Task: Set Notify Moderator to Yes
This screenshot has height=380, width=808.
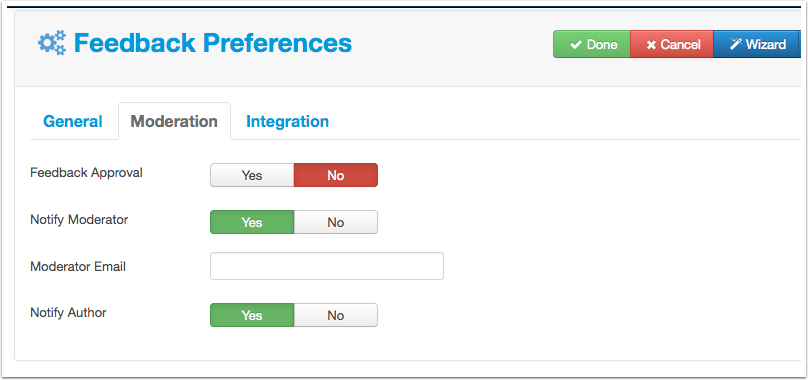Action: pos(252,222)
